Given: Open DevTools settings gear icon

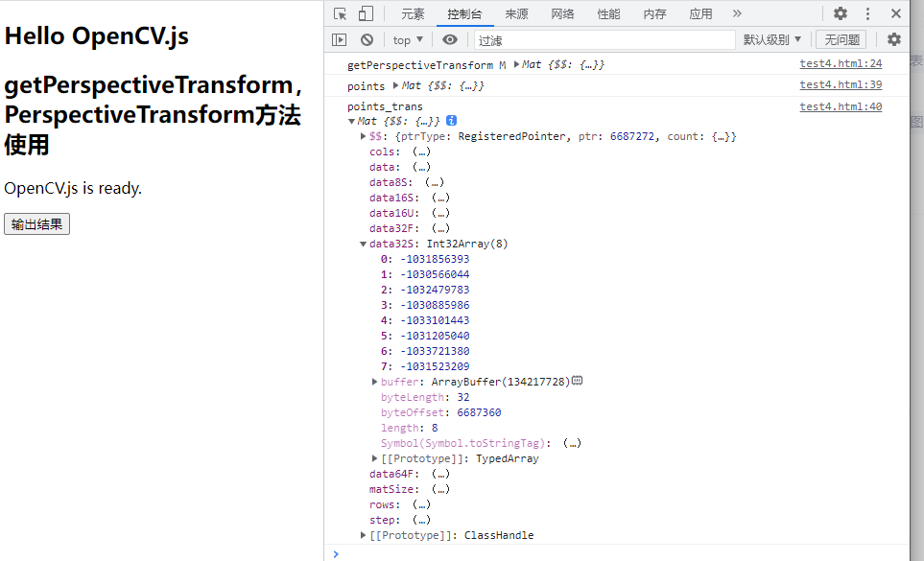Looking at the screenshot, I should pyautogui.click(x=841, y=13).
